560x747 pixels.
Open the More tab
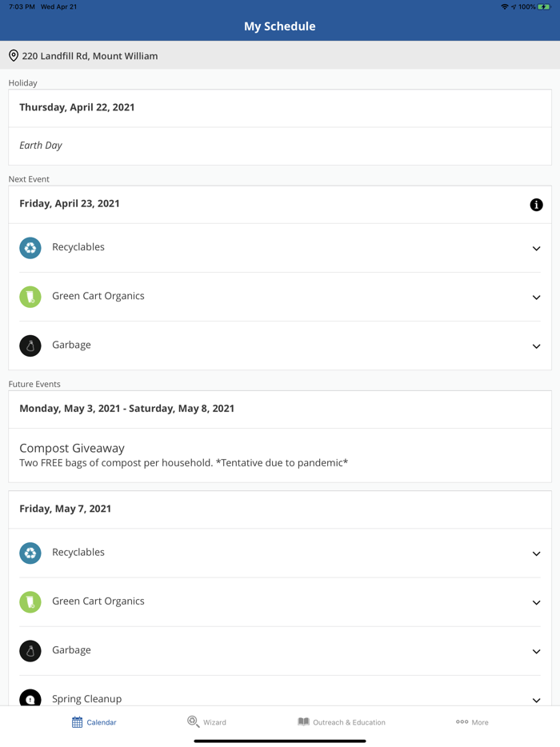tap(472, 722)
